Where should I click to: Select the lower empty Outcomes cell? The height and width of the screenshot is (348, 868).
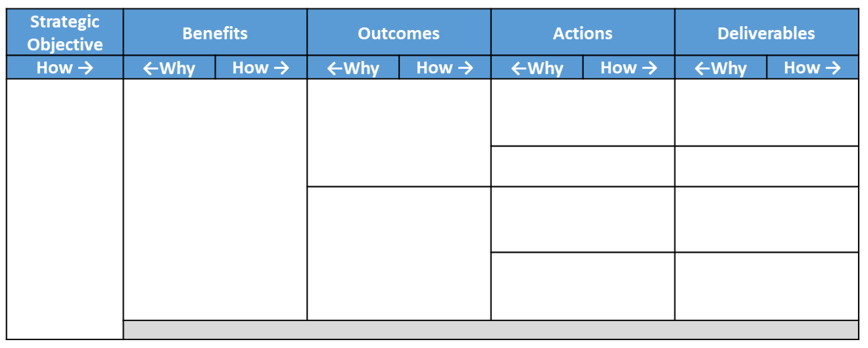point(399,253)
